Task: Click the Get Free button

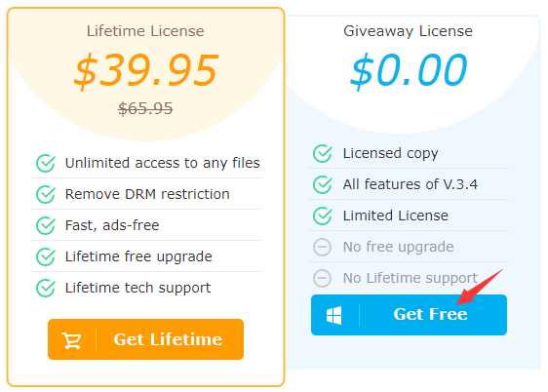Action: 409,315
